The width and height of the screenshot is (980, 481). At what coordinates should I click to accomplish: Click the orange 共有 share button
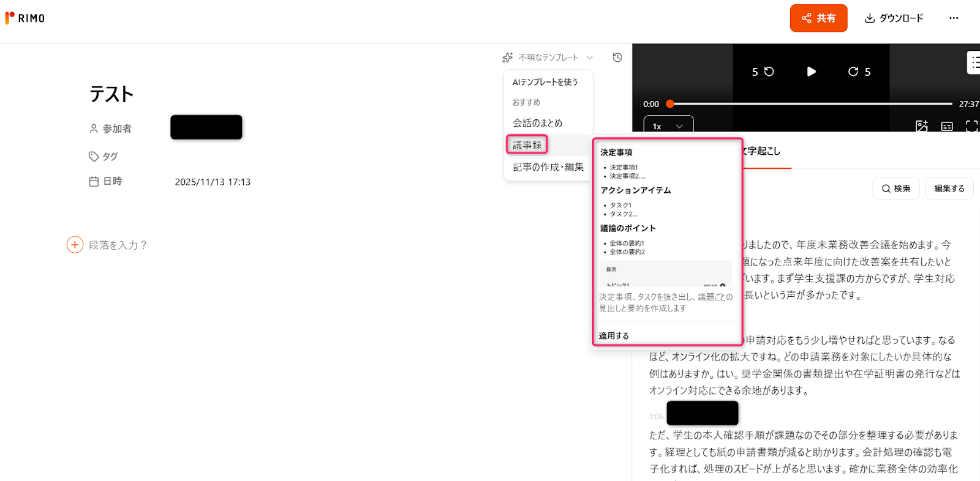coord(818,18)
